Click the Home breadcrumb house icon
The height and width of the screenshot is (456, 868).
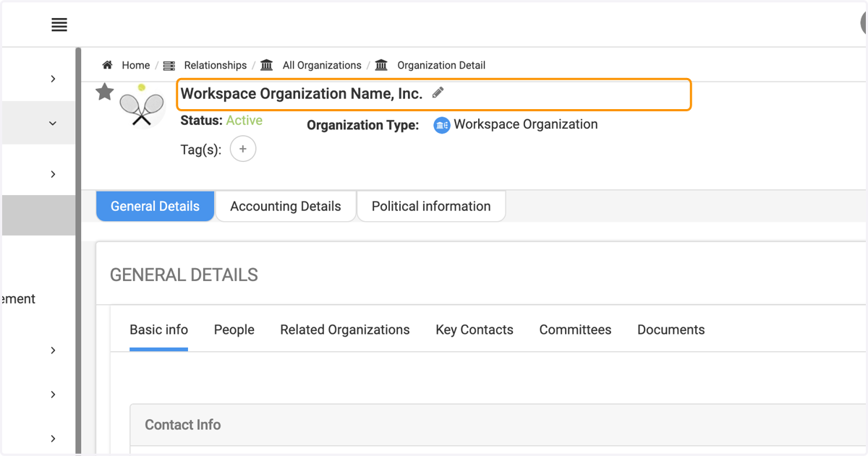click(107, 65)
